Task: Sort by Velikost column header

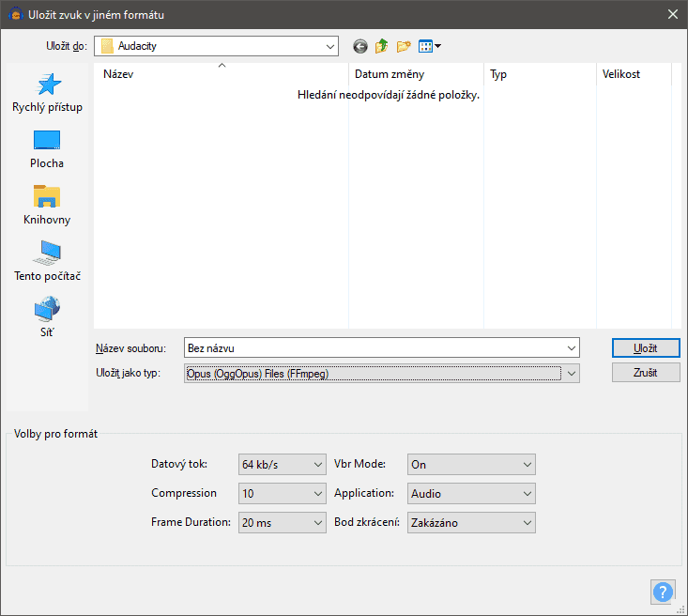Action: [x=634, y=74]
